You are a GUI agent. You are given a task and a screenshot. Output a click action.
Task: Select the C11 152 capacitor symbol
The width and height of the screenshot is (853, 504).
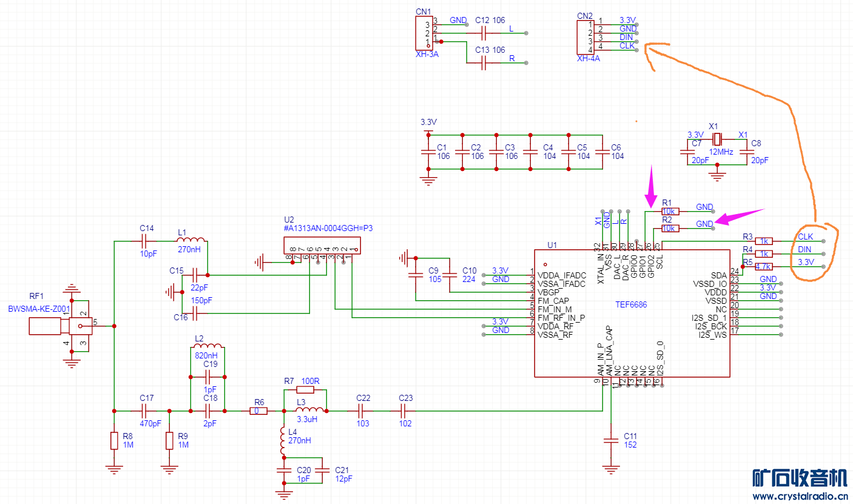[612, 440]
